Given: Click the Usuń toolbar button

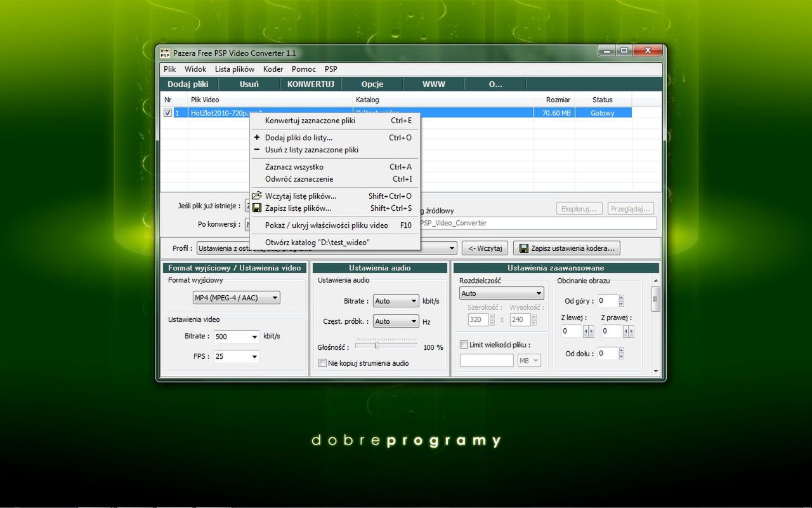Looking at the screenshot, I should tap(249, 84).
